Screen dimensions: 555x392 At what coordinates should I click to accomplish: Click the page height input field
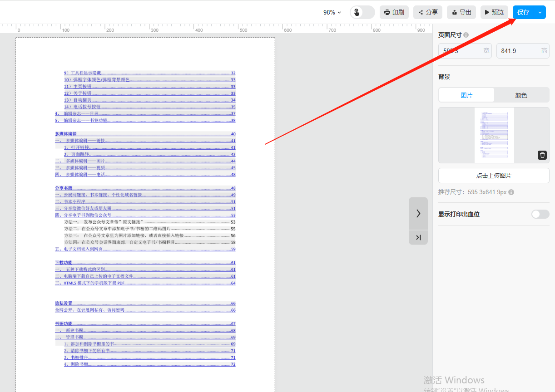point(518,51)
